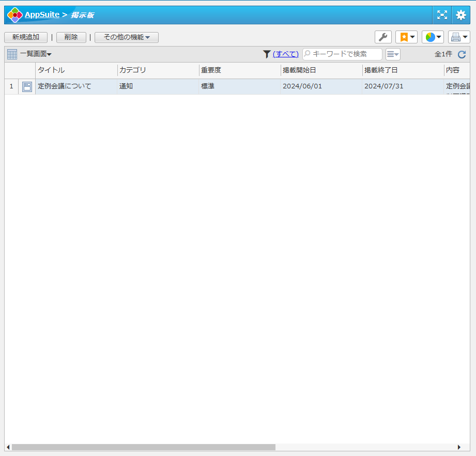
Task: Click the horizontal scrollbar right arrow
Action: click(459, 447)
